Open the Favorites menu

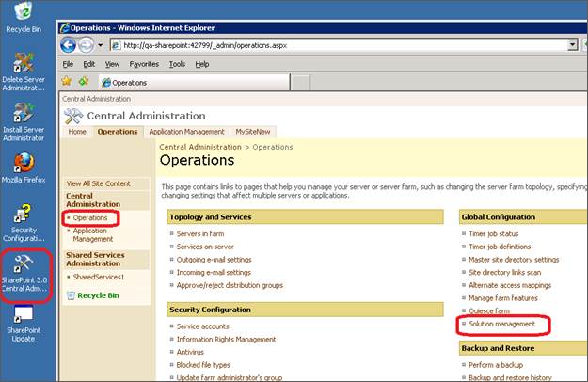point(144,64)
